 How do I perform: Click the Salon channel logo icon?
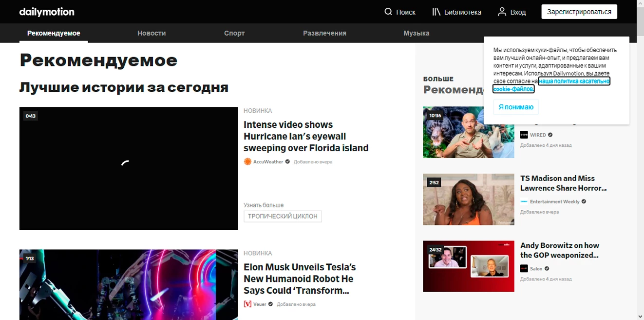(524, 268)
